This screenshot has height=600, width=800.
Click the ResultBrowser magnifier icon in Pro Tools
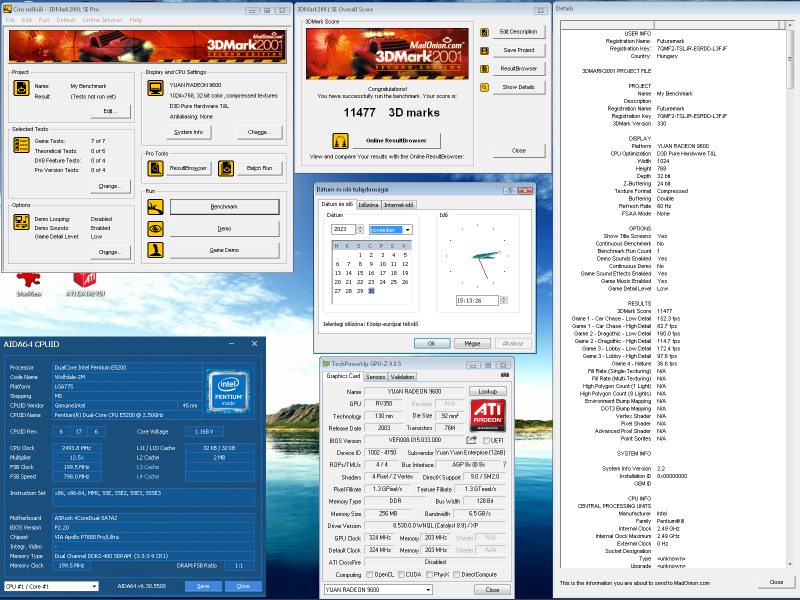coord(155,168)
